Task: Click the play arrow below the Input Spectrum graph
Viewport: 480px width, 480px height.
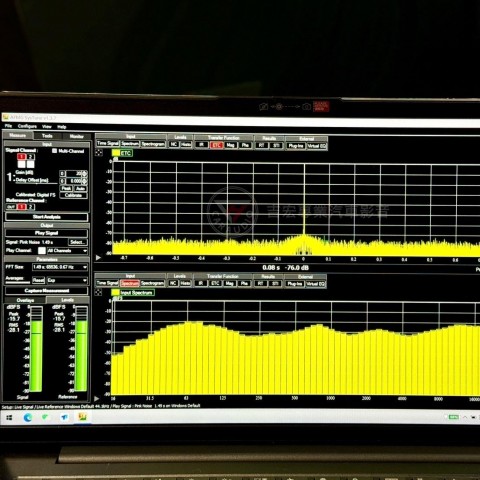Action: 97,398
